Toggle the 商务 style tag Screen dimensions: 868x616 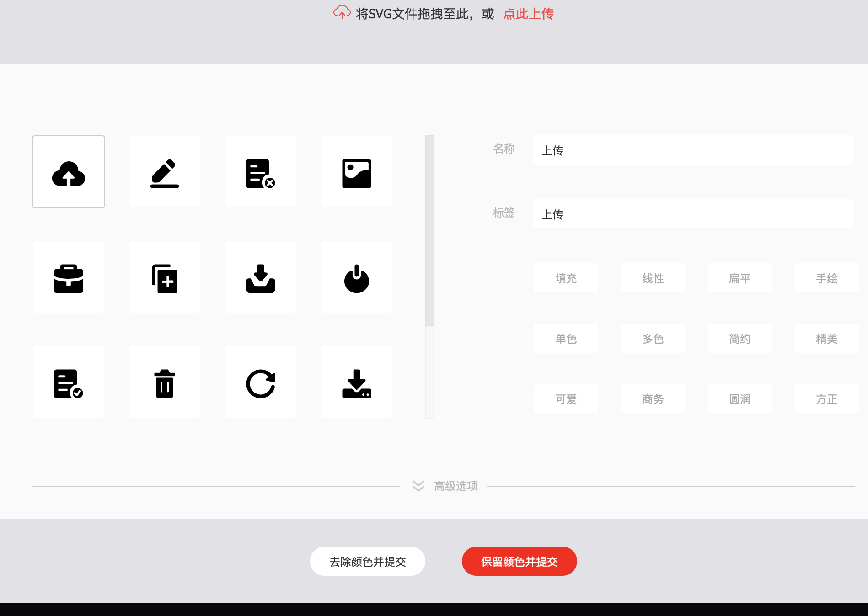click(x=653, y=398)
